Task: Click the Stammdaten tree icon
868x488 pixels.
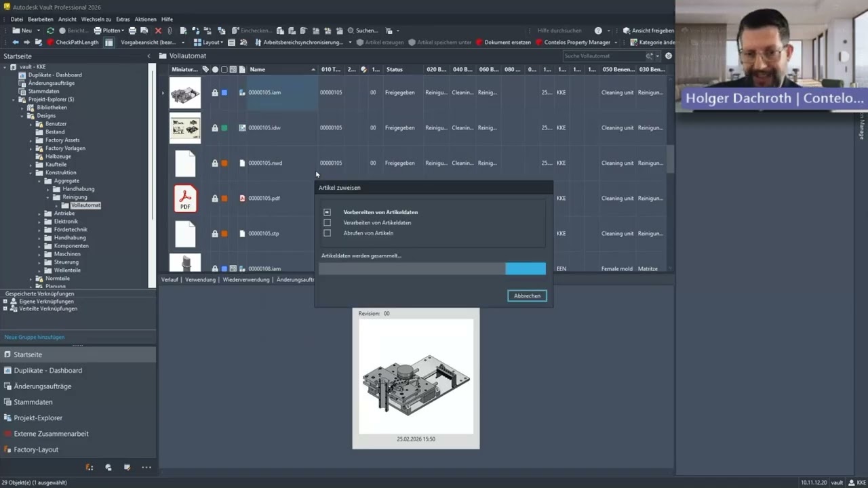Action: pyautogui.click(x=22, y=91)
